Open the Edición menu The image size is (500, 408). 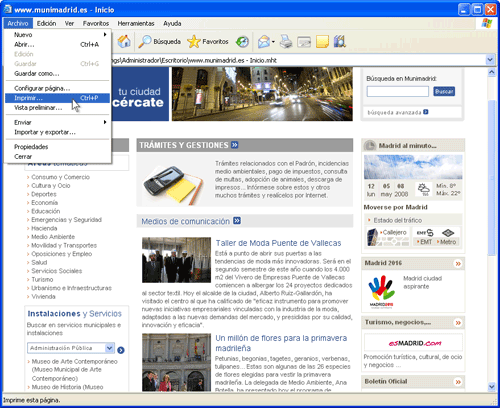46,23
